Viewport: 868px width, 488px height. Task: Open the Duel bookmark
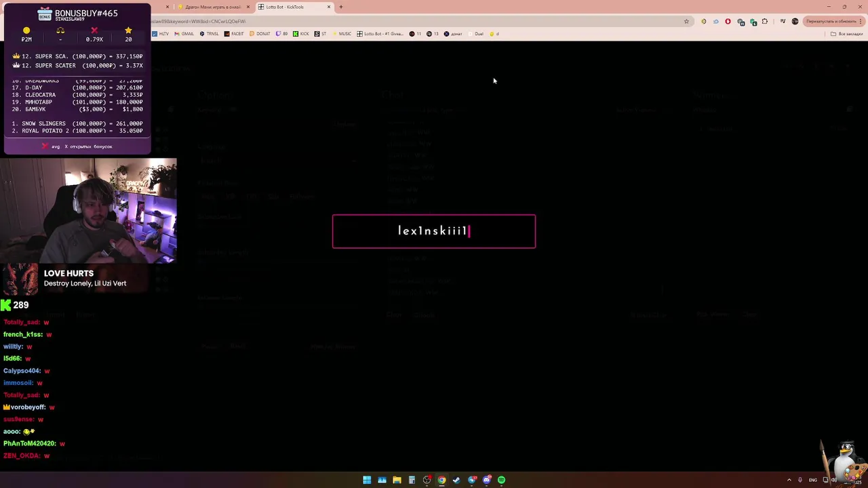475,34
